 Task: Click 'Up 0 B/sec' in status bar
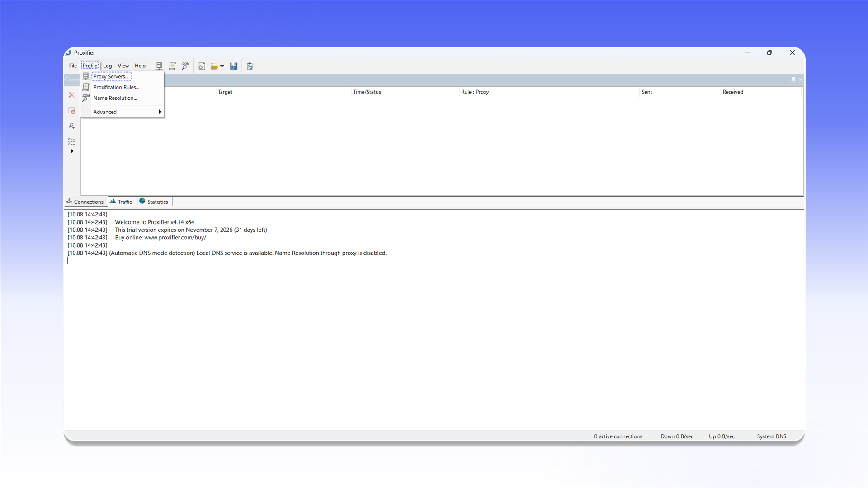(722, 436)
